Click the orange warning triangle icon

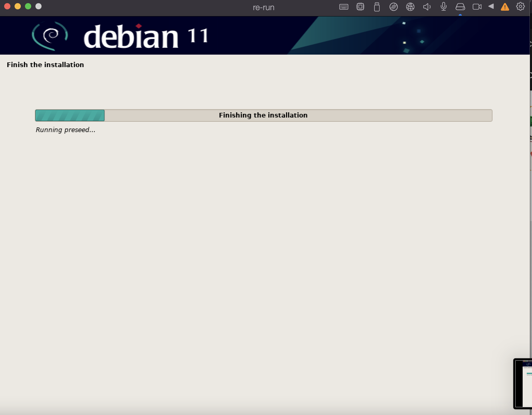point(505,7)
